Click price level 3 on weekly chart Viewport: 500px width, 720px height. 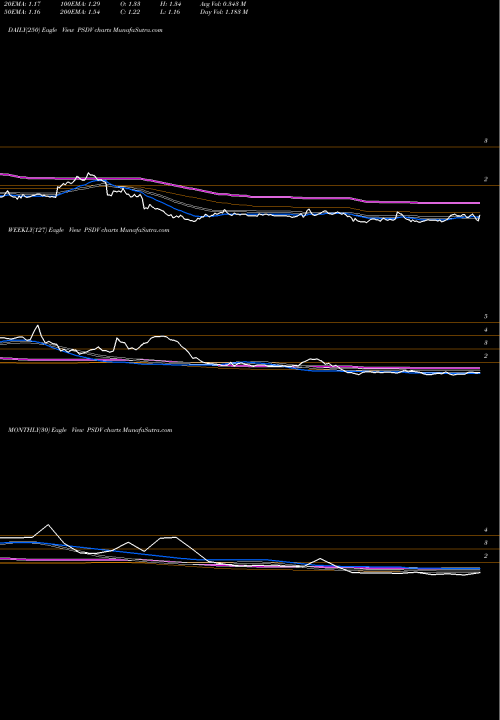[486, 343]
